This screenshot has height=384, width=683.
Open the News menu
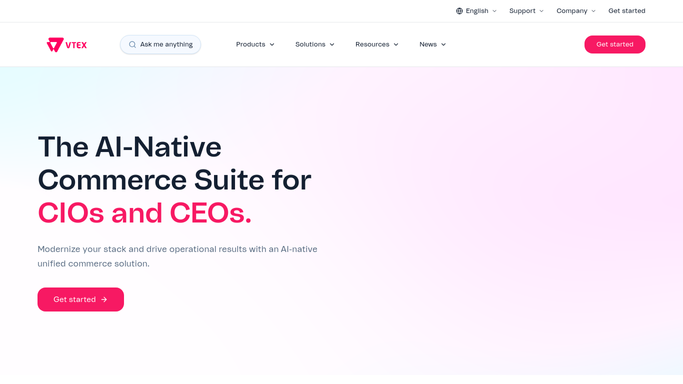click(x=433, y=44)
